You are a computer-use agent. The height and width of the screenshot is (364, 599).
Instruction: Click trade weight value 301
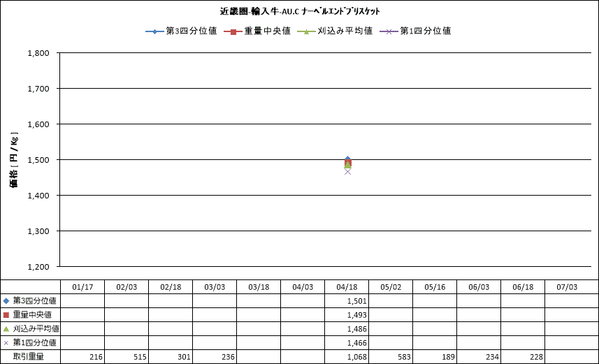(184, 357)
